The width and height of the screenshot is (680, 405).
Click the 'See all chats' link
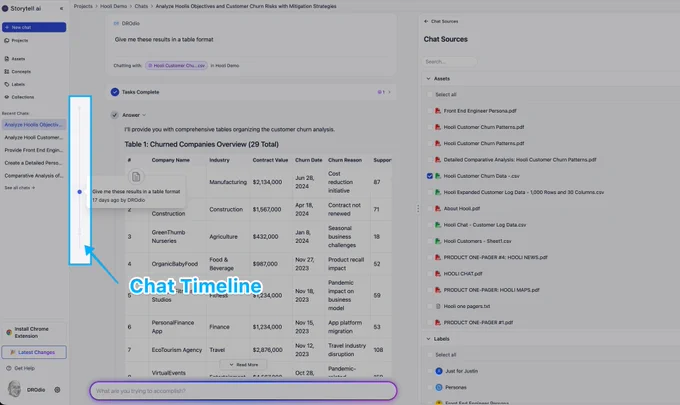[x=20, y=188]
